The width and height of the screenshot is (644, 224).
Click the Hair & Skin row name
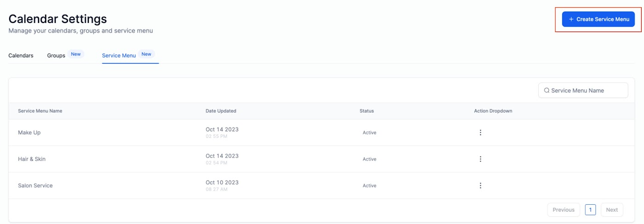click(x=32, y=159)
